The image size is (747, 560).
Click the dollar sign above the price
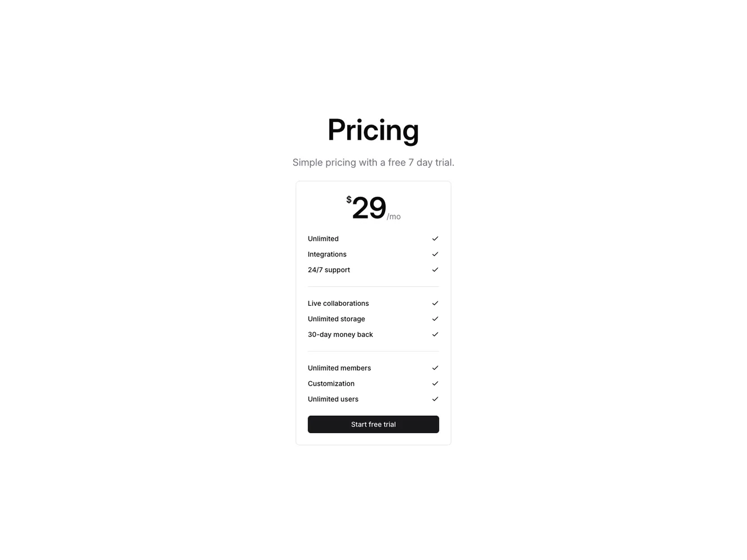pyautogui.click(x=349, y=199)
